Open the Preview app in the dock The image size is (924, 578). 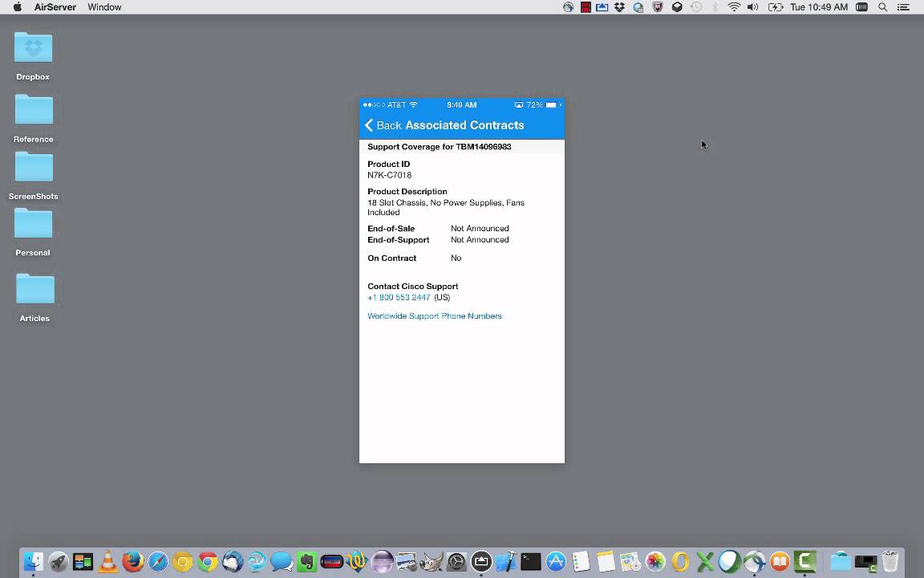coord(407,561)
